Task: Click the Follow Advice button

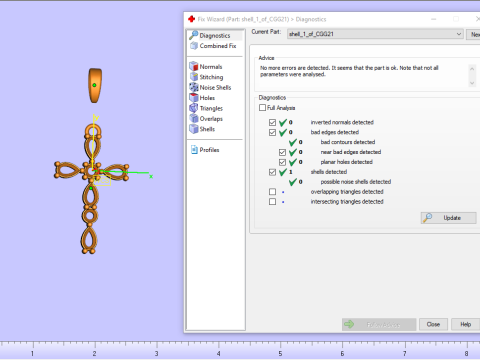Action: pyautogui.click(x=379, y=324)
